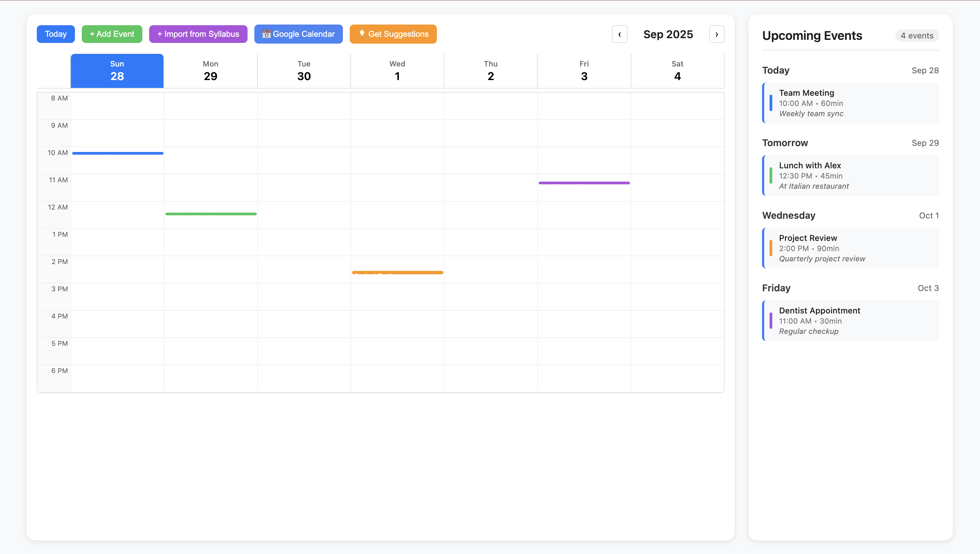Open the Dentist Appointment event card
The image size is (980, 554).
[851, 321]
